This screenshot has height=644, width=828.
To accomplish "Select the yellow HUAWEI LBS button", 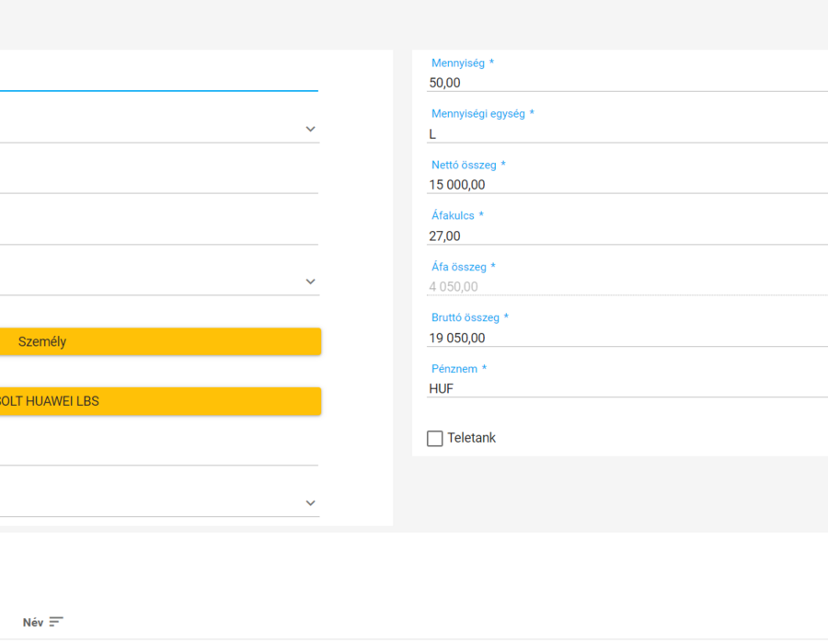I will (x=160, y=401).
